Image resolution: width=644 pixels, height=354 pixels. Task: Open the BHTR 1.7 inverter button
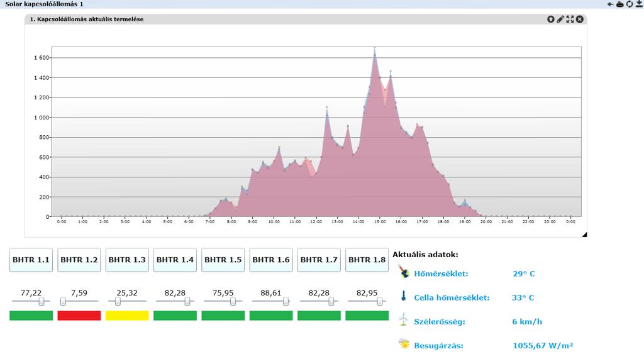tap(319, 260)
